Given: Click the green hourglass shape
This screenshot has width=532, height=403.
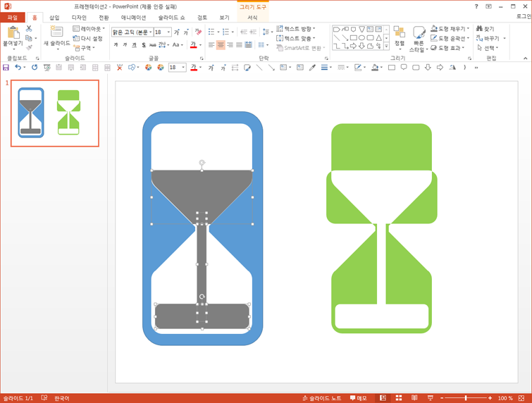Looking at the screenshot, I should click(x=382, y=228).
